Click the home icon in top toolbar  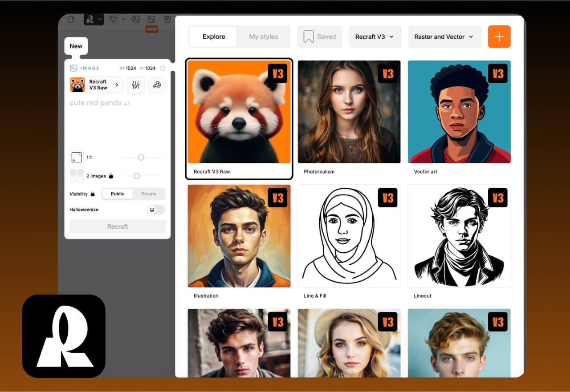click(70, 19)
